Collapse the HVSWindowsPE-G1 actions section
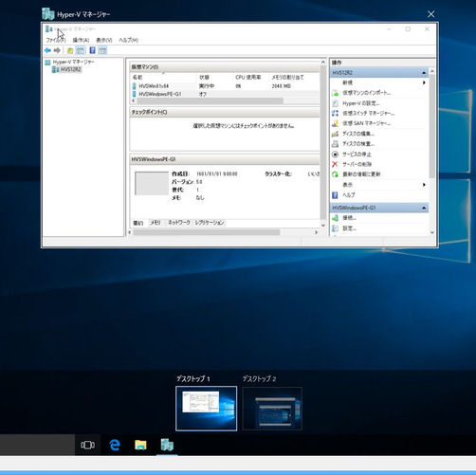Screen dimensions: 476x475 click(424, 208)
